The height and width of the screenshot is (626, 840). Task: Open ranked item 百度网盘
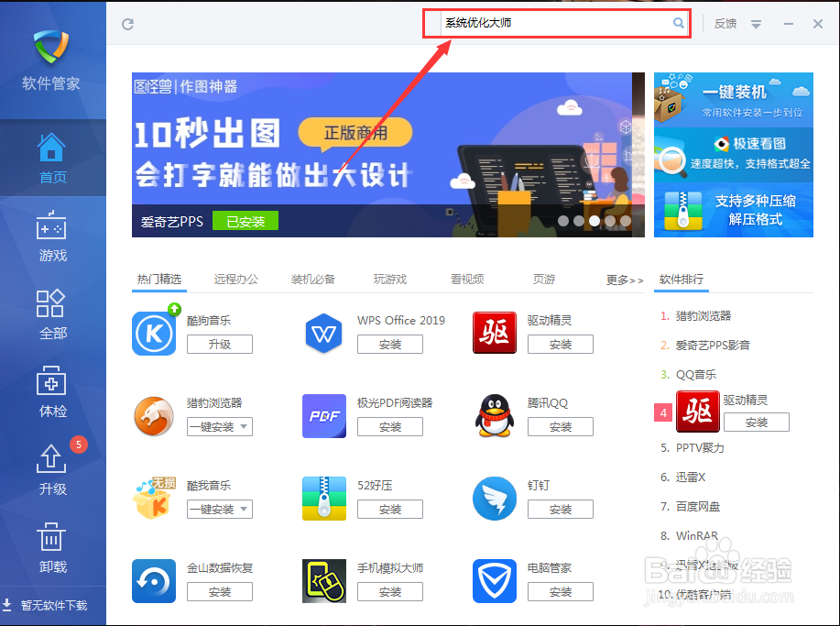point(697,507)
